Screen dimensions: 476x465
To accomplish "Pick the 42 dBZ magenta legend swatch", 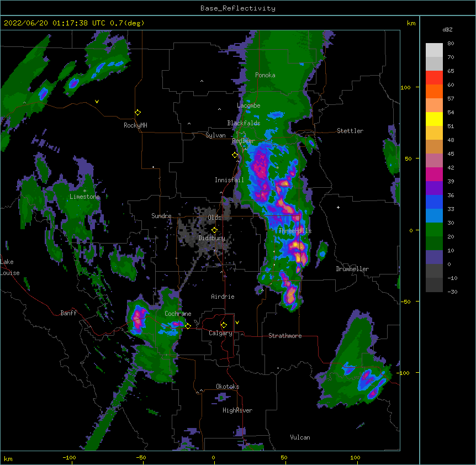I will [434, 174].
